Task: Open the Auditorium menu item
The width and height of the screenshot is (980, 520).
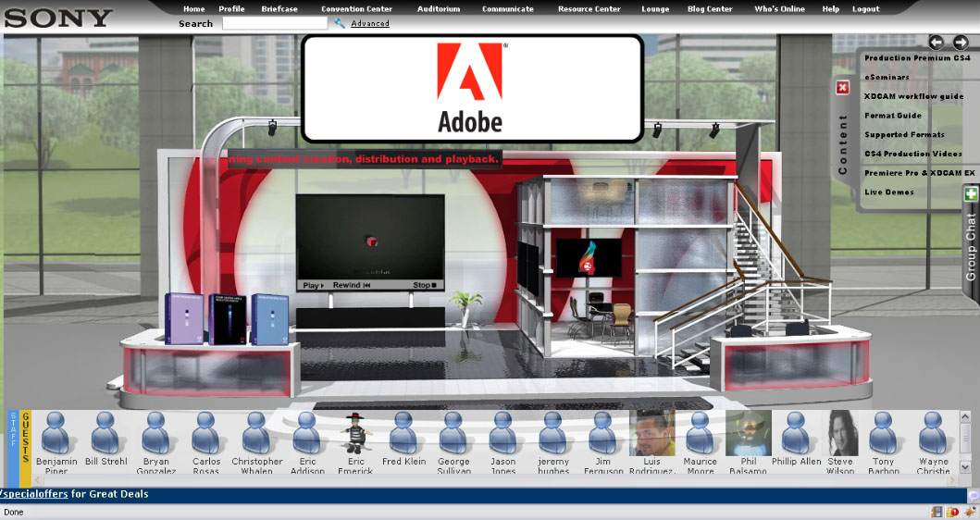Action: tap(439, 8)
